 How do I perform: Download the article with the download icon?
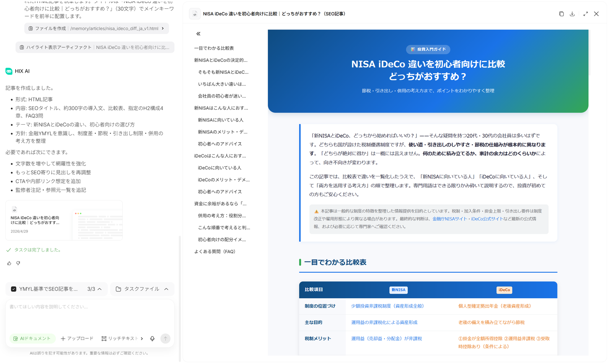(572, 14)
